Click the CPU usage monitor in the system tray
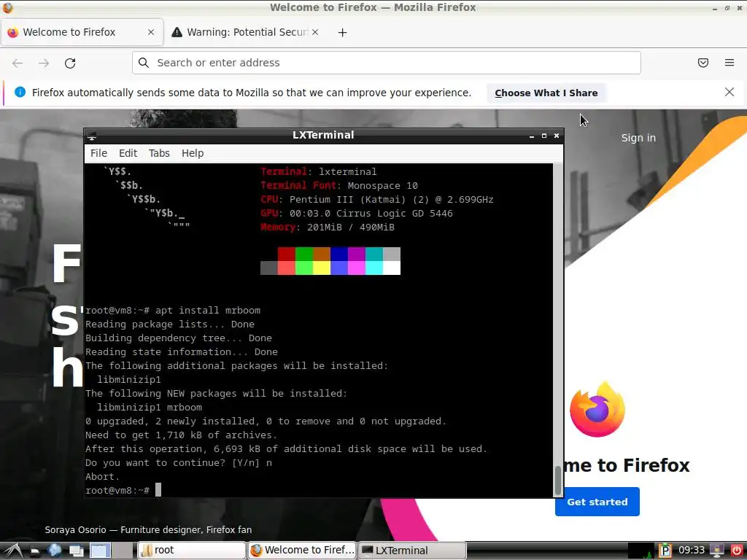 640,551
